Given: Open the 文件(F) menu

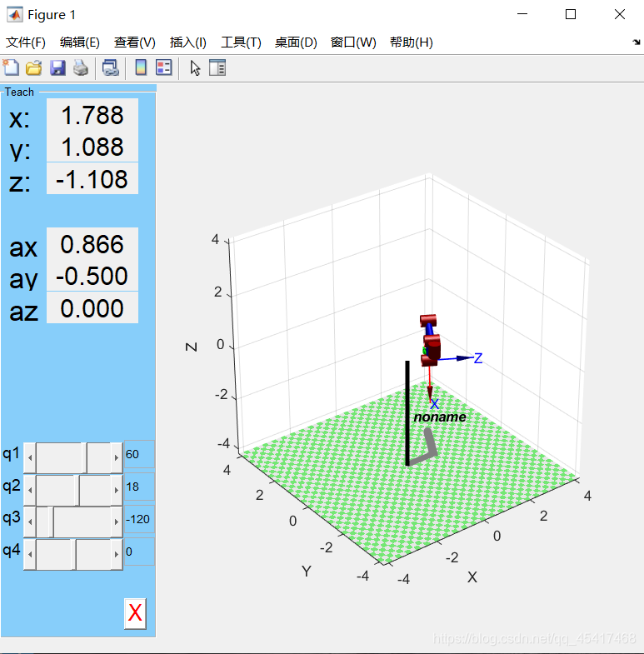Looking at the screenshot, I should pos(26,42).
